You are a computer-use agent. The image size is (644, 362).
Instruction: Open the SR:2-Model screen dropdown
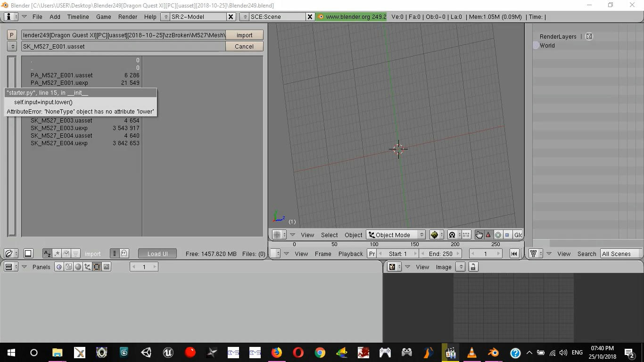coord(165,16)
